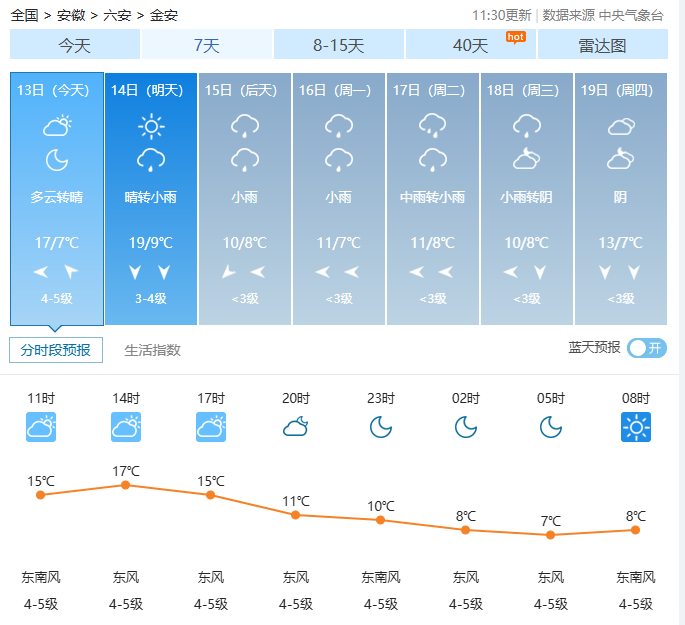Go to 全国 in breadcrumb
This screenshot has height=625, width=685.
[25, 15]
